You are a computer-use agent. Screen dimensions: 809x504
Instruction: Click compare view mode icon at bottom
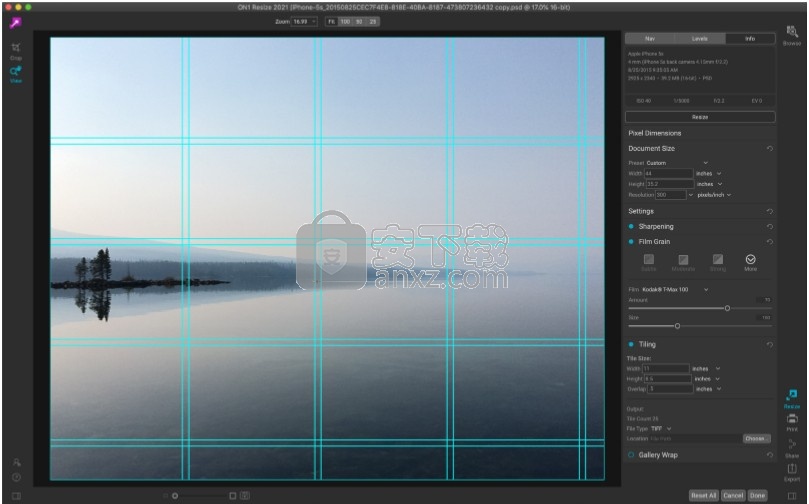coord(245,496)
